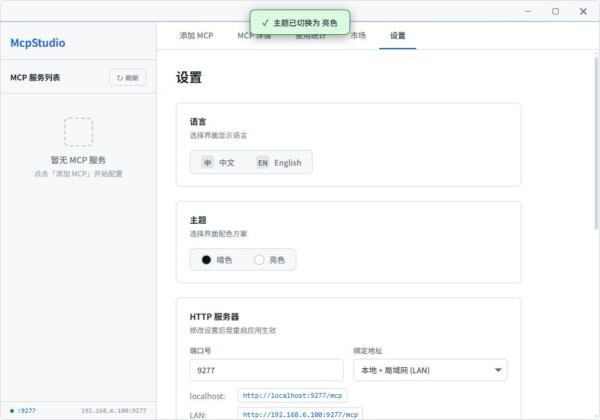Click the HTTP 服务器 section heading
The image size is (600, 420).
214,317
